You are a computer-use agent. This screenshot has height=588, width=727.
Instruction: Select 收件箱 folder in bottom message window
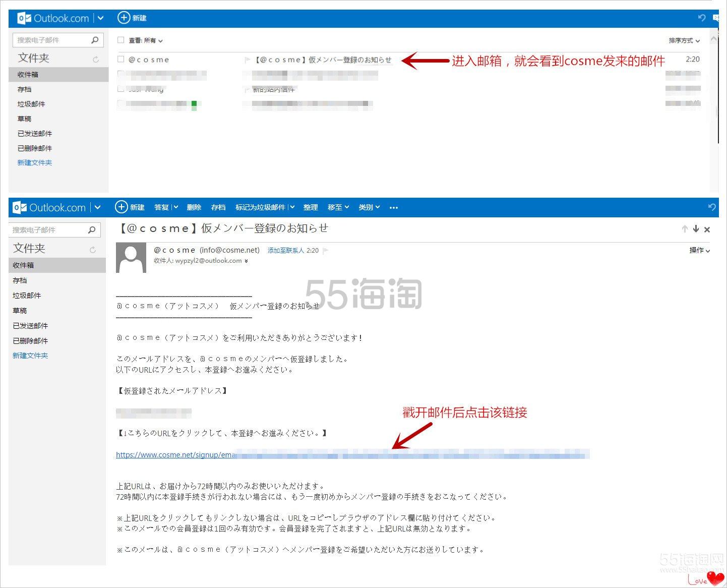pyautogui.click(x=57, y=265)
